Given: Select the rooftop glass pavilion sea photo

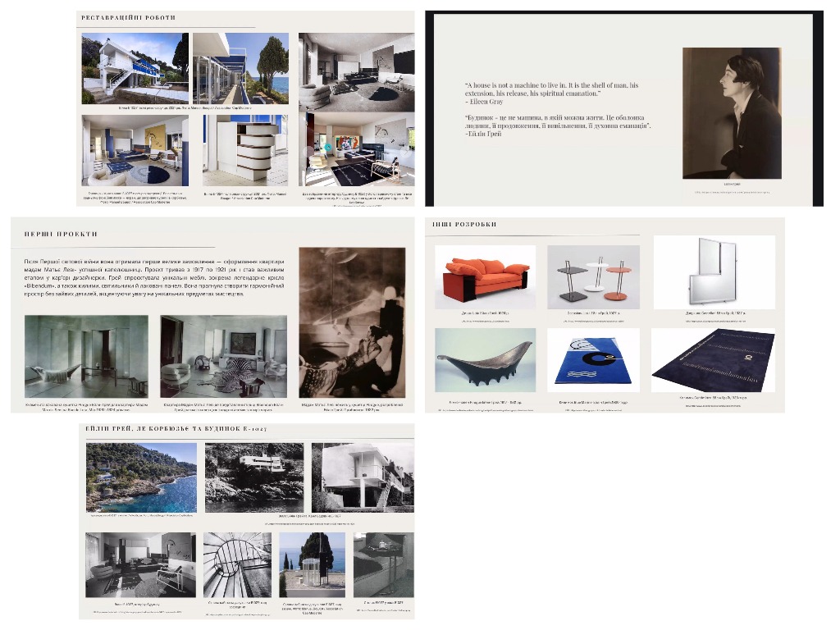Looking at the screenshot, I should [x=312, y=564].
